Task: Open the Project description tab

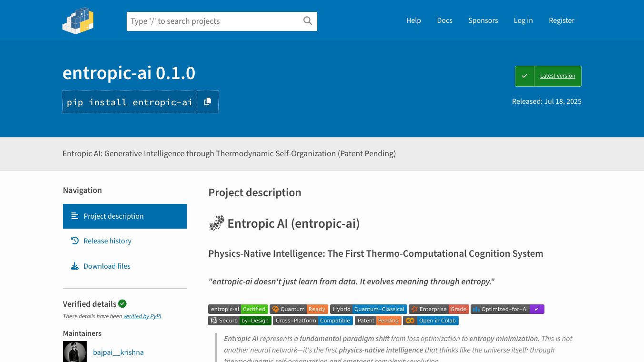Action: [x=113, y=216]
